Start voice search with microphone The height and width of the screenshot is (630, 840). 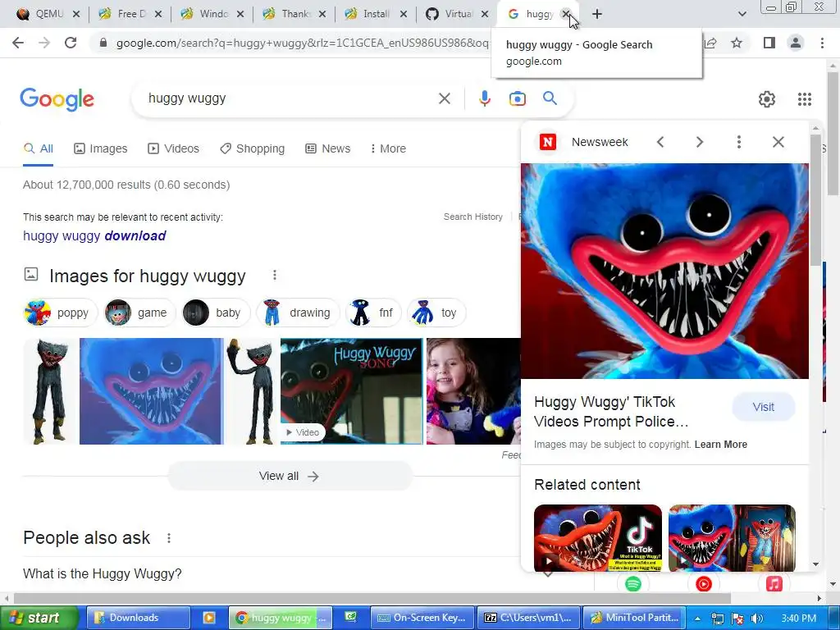coord(484,98)
